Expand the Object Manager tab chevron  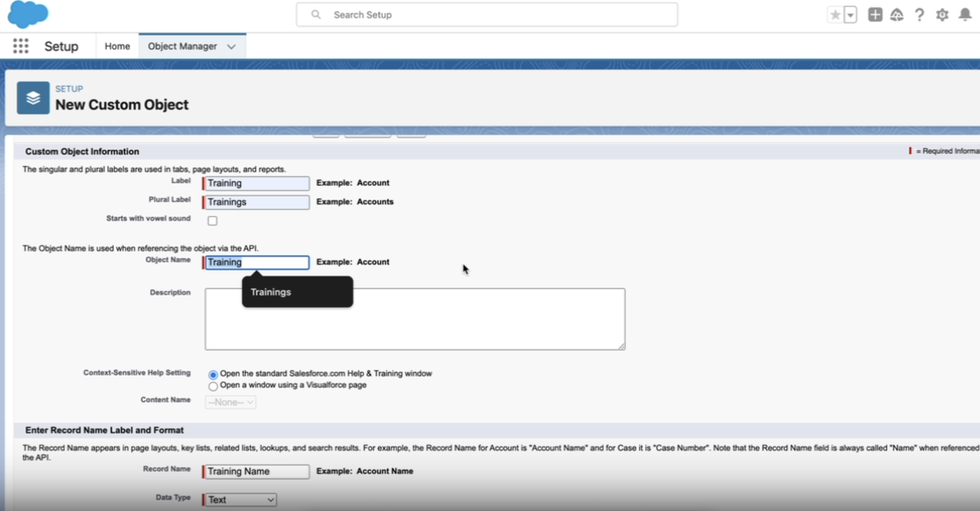tap(231, 47)
